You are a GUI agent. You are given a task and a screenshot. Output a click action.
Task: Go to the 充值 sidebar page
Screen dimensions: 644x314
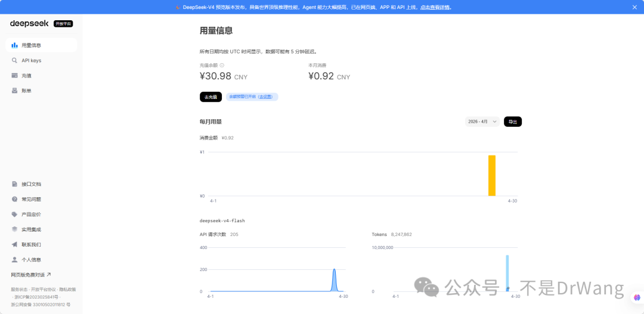point(41,76)
